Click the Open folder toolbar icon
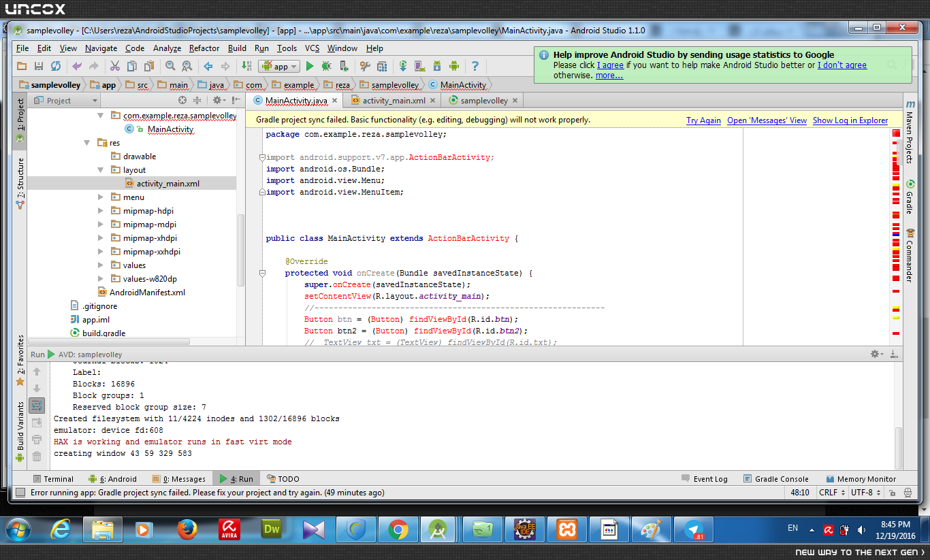This screenshot has height=560, width=930. (x=22, y=66)
